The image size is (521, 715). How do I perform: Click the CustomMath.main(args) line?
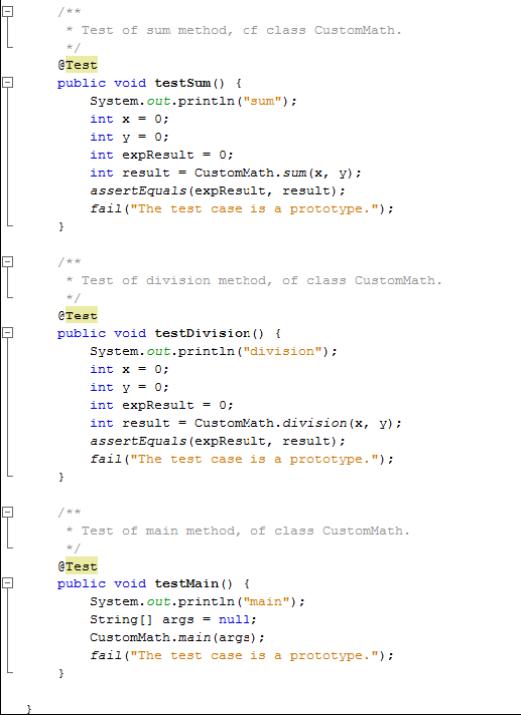177,637
